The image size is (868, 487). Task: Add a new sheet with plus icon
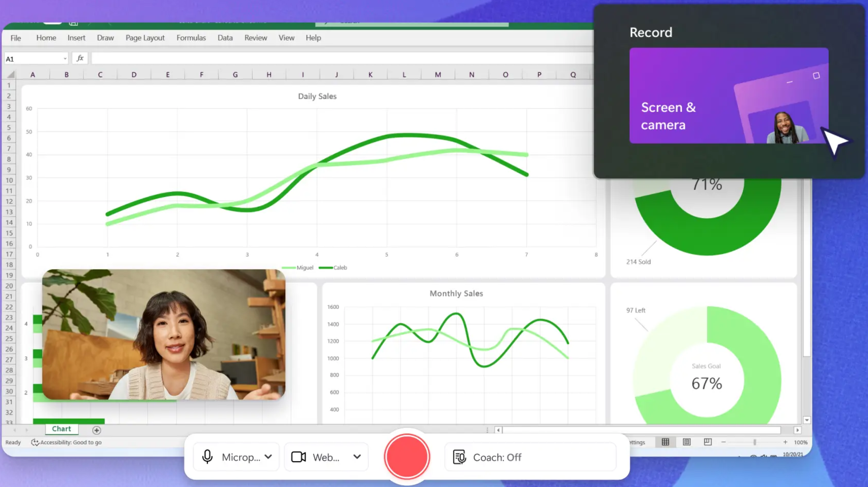96,430
